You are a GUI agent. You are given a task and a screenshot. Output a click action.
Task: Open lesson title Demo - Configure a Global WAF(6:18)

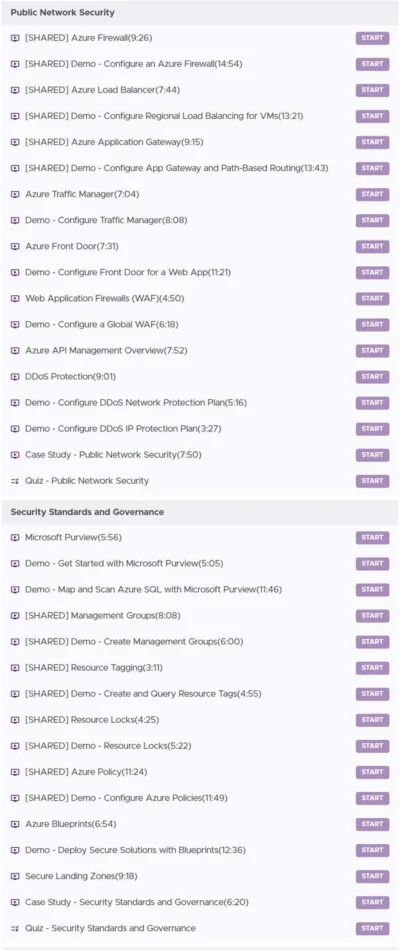(x=102, y=324)
